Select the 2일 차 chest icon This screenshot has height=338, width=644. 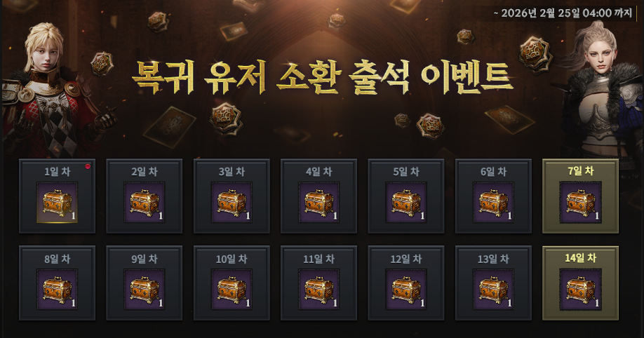[x=144, y=203]
